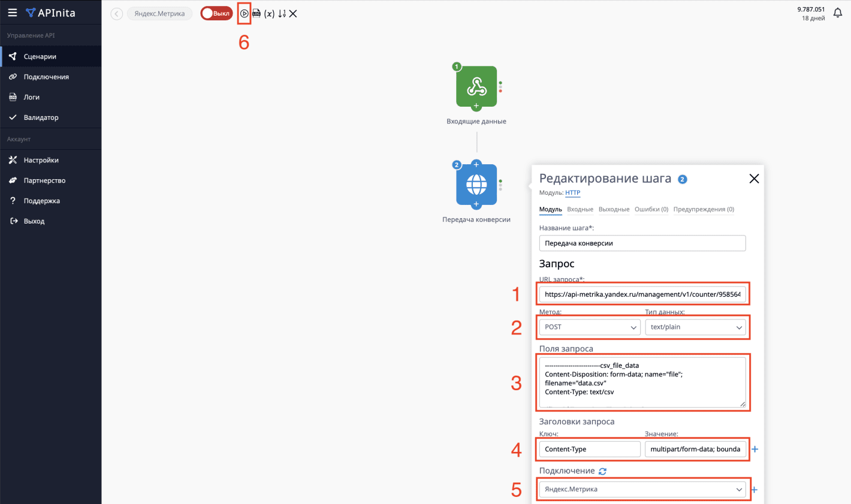The height and width of the screenshot is (504, 851).
Task: Run the scenario with the play icon
Action: pyautogui.click(x=244, y=13)
